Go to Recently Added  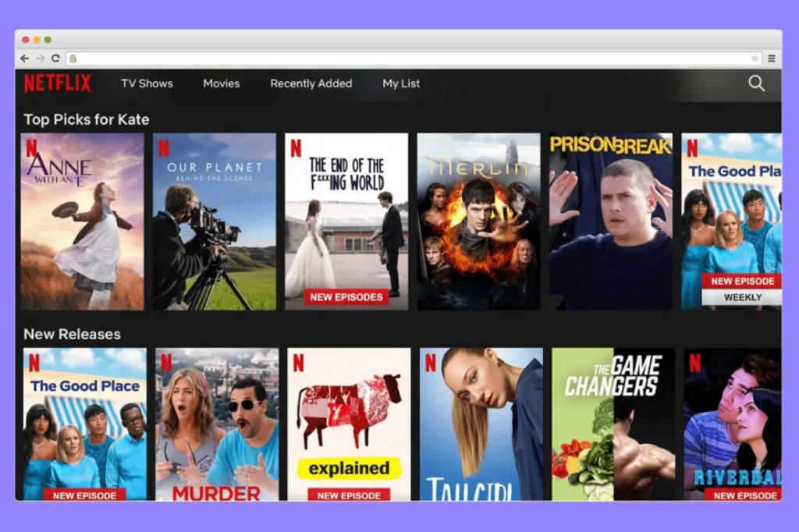coord(311,83)
